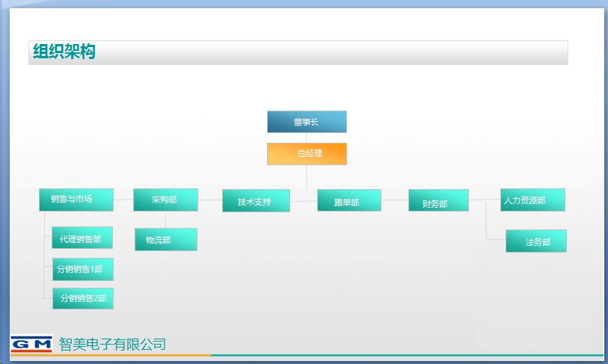This screenshot has height=364, width=608.
Task: Click the GM company logo
Action: 31,343
